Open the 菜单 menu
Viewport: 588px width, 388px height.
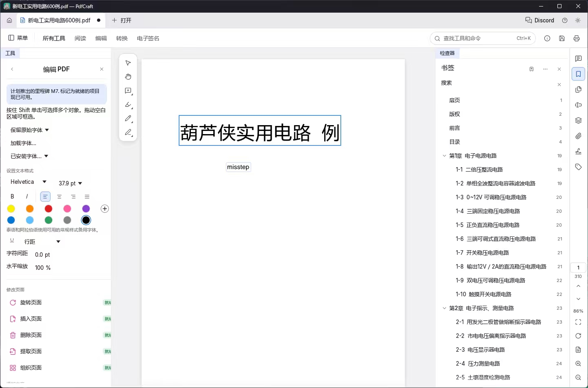pos(18,38)
